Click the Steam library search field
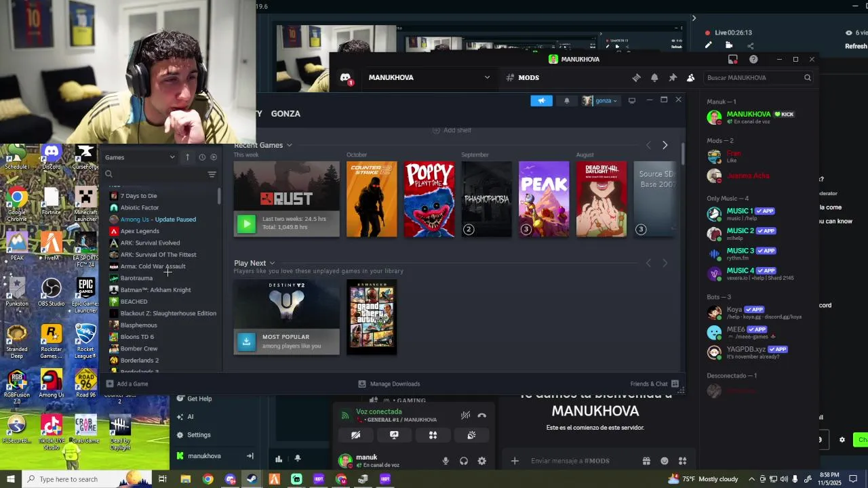 coord(155,174)
